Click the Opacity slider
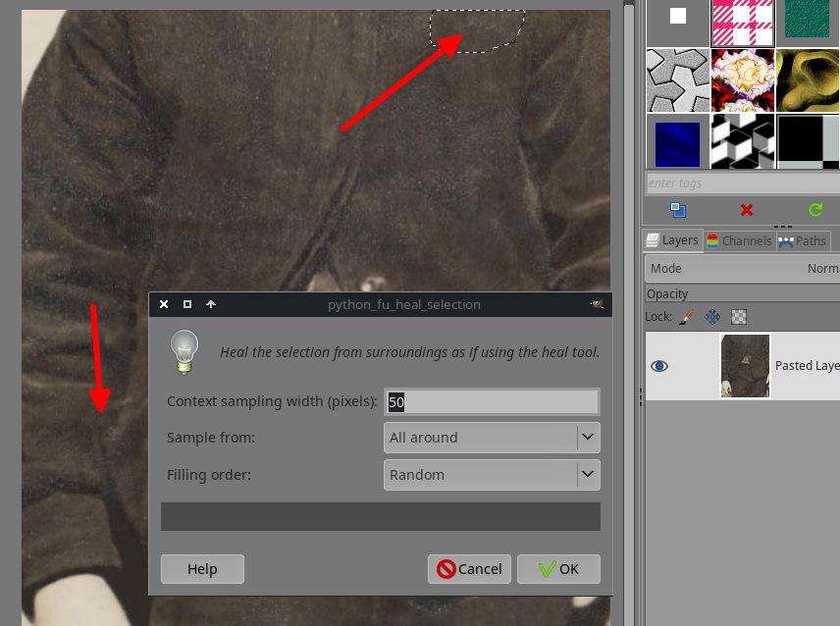Image resolution: width=840 pixels, height=626 pixels. pyautogui.click(x=743, y=294)
